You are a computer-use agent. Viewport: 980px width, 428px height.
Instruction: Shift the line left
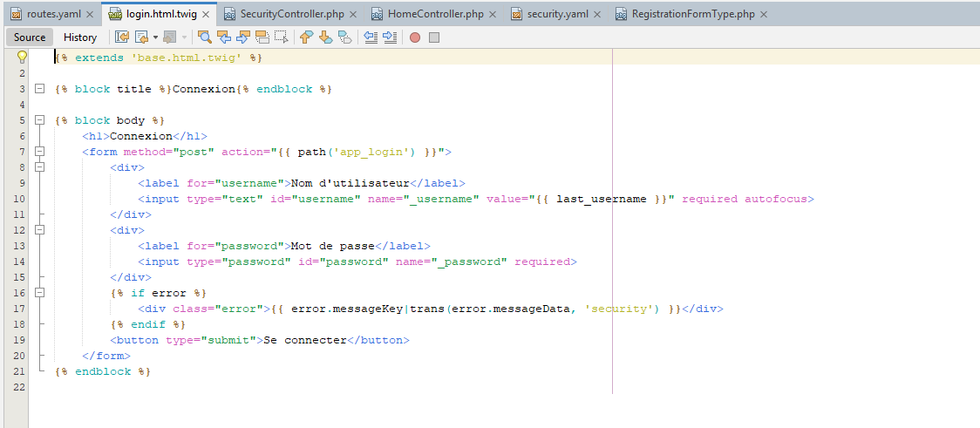click(371, 37)
